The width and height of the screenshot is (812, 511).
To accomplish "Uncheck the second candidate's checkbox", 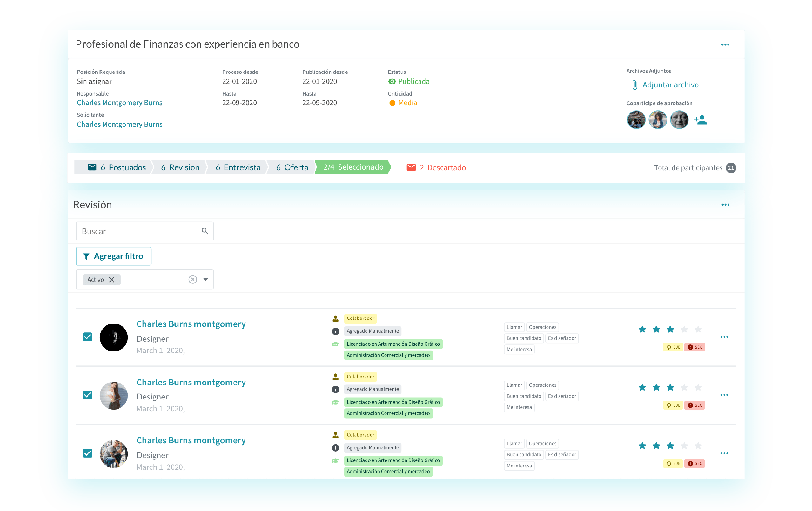I will 88,395.
